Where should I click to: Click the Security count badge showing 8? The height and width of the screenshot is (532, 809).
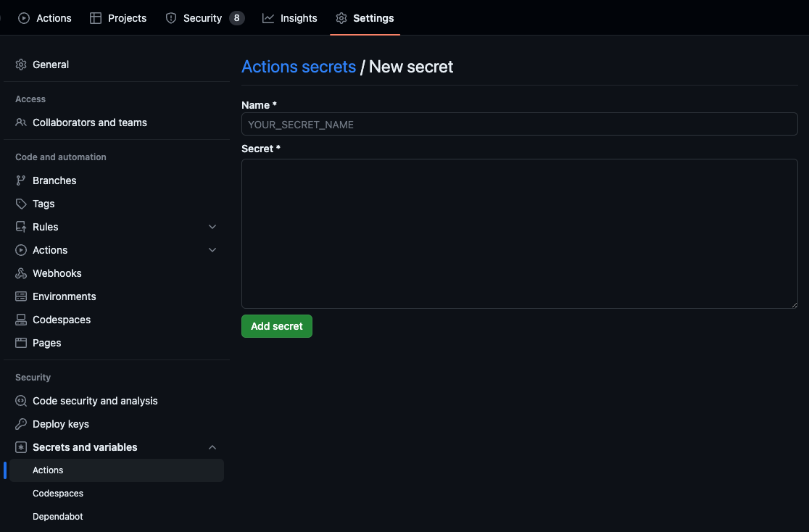(x=237, y=18)
